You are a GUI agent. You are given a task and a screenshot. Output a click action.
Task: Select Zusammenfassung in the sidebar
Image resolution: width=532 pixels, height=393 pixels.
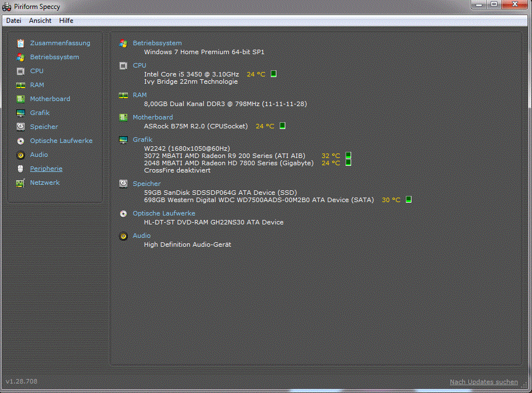click(60, 43)
